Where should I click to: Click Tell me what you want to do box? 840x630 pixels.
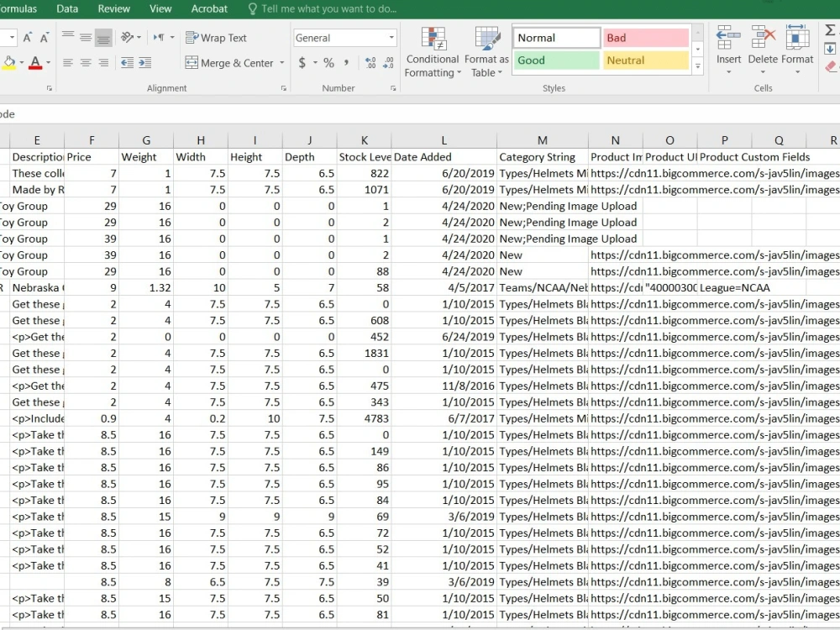click(x=323, y=8)
